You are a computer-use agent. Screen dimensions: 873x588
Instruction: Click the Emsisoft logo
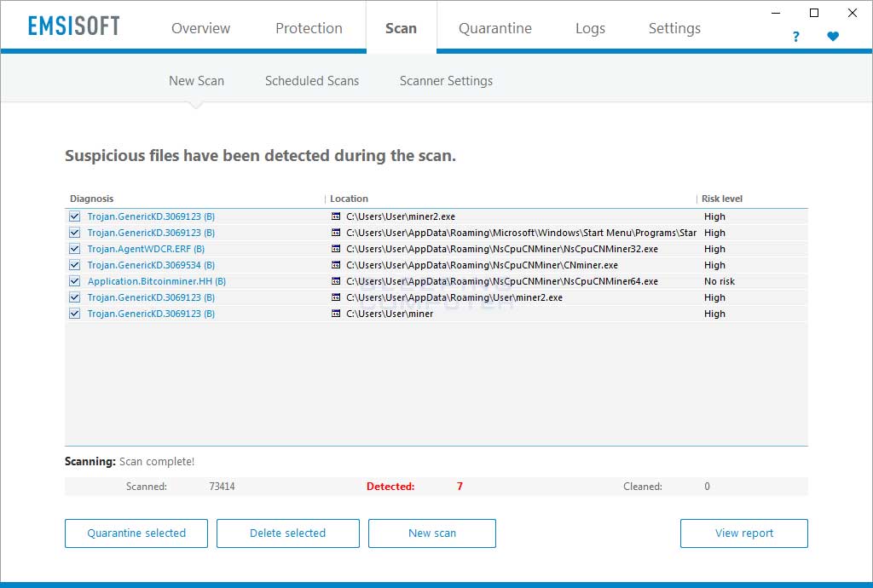click(x=74, y=26)
